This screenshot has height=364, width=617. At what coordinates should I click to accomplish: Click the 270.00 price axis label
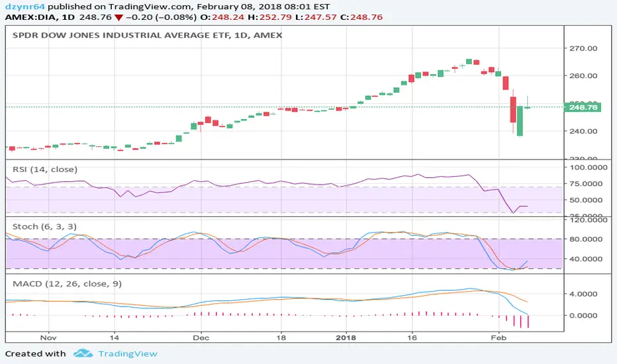[583, 48]
